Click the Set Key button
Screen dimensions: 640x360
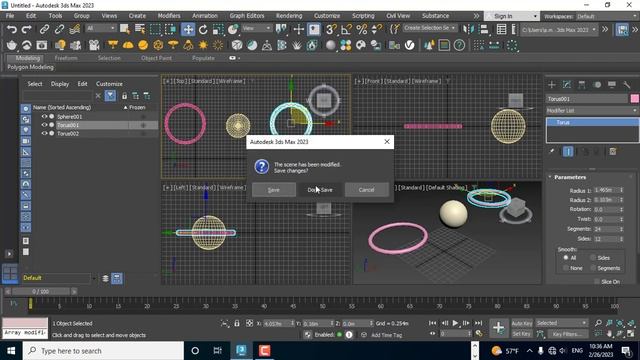point(522,334)
